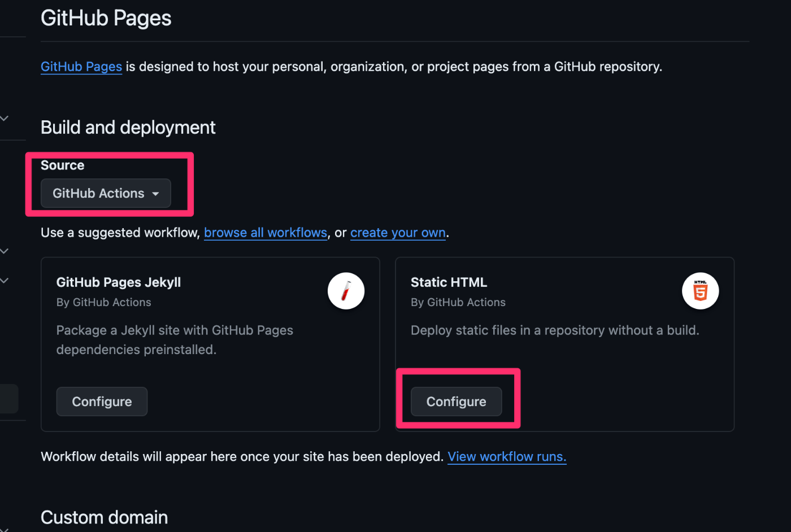Click the Static HTML description text

pos(555,330)
